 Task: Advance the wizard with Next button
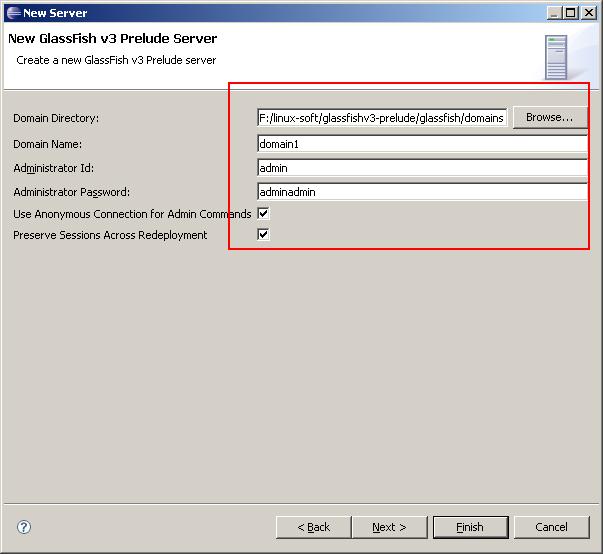tap(389, 527)
